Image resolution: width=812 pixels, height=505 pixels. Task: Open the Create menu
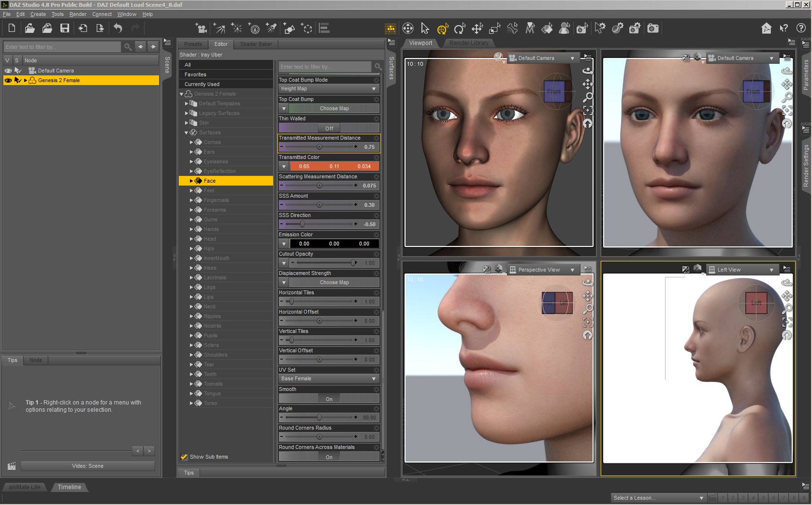[38, 14]
